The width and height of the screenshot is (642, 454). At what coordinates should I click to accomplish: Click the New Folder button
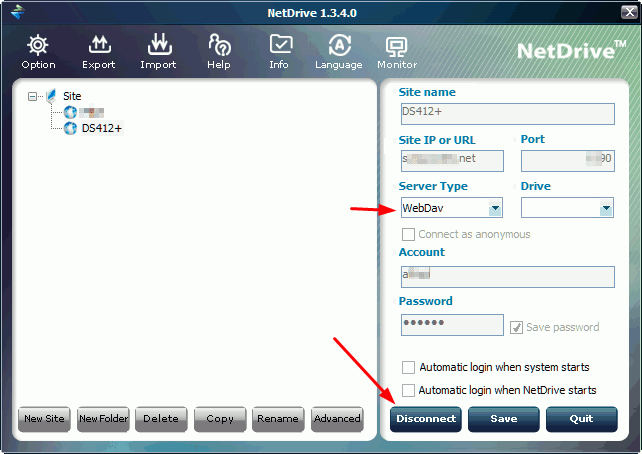click(103, 419)
